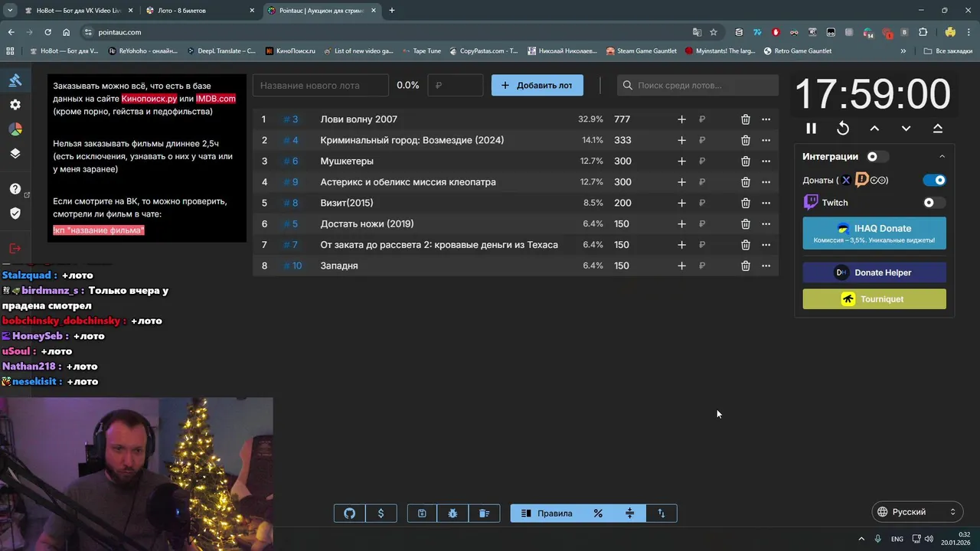Click the 777 amount for 'Лови волну 2007'
Viewport: 980px width, 551px height.
(x=622, y=119)
